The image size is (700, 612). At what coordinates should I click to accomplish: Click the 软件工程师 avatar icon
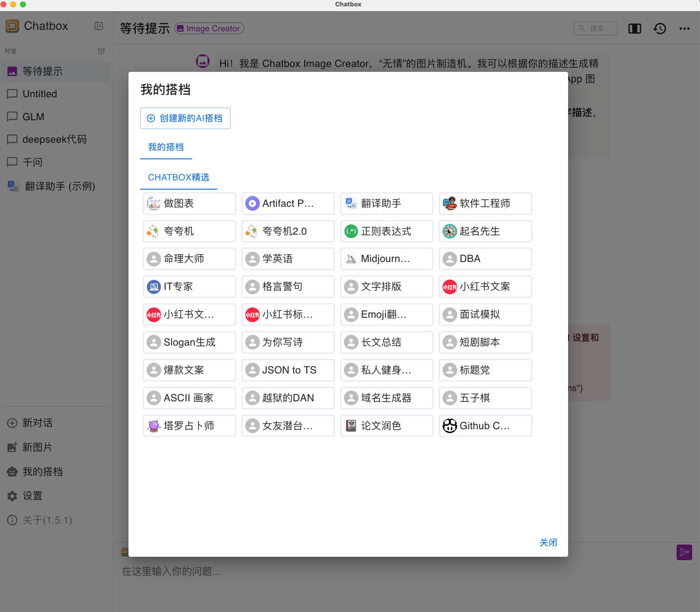click(x=450, y=203)
